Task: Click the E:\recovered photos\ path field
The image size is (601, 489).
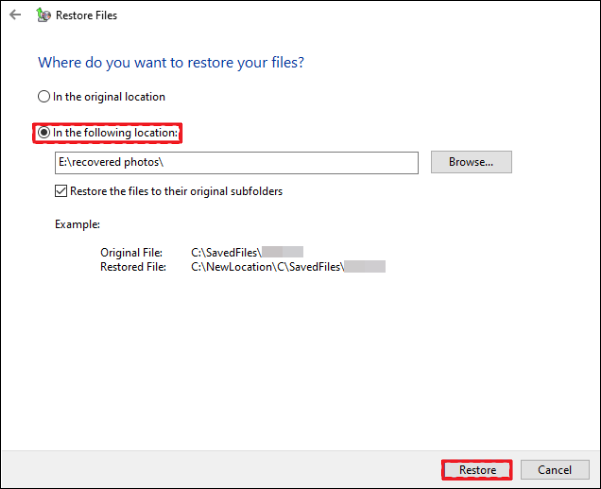Action: [x=236, y=162]
